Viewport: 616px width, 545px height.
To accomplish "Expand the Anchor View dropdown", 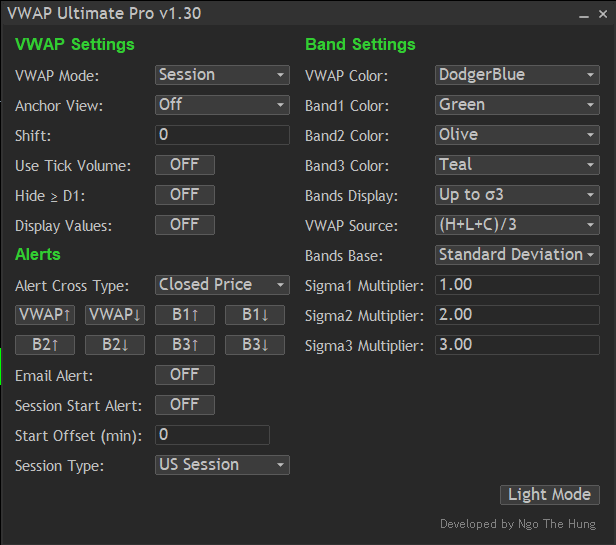I will pyautogui.click(x=222, y=105).
